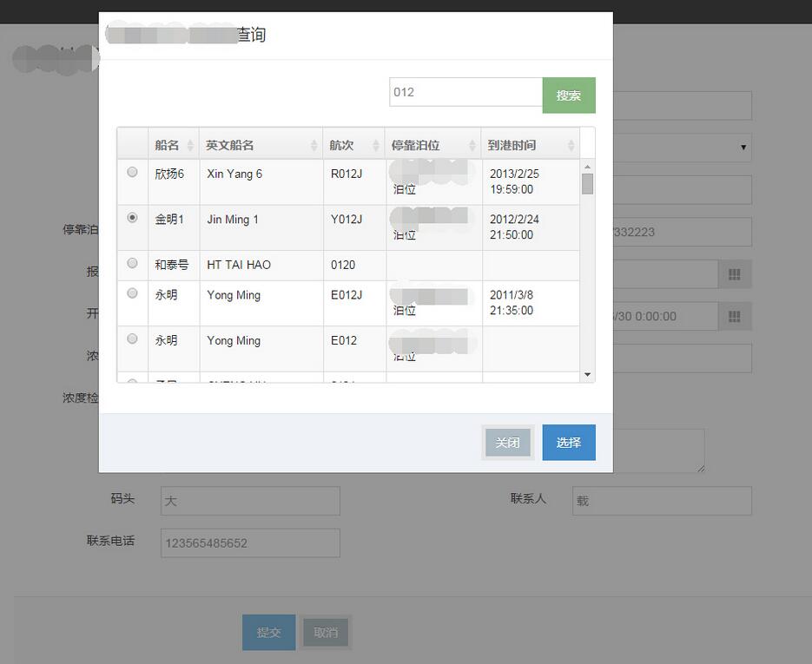Click the 0120 voyage number cell

click(343, 265)
